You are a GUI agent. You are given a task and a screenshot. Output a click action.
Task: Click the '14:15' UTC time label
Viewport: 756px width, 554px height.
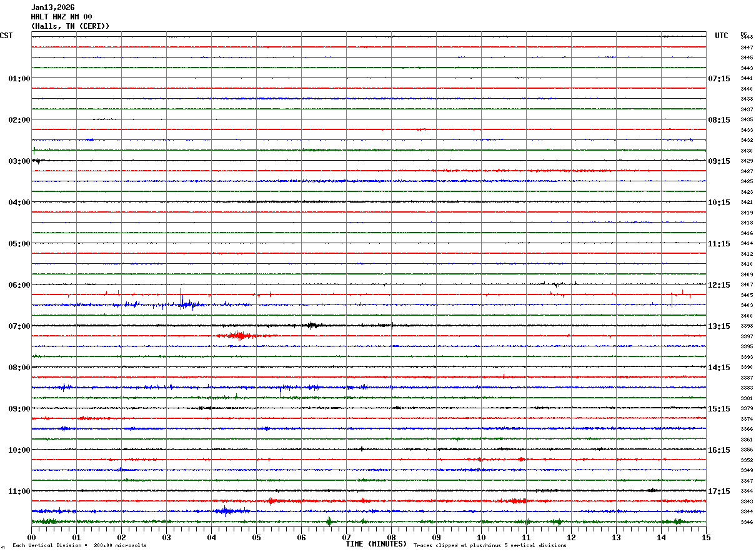[x=719, y=368]
